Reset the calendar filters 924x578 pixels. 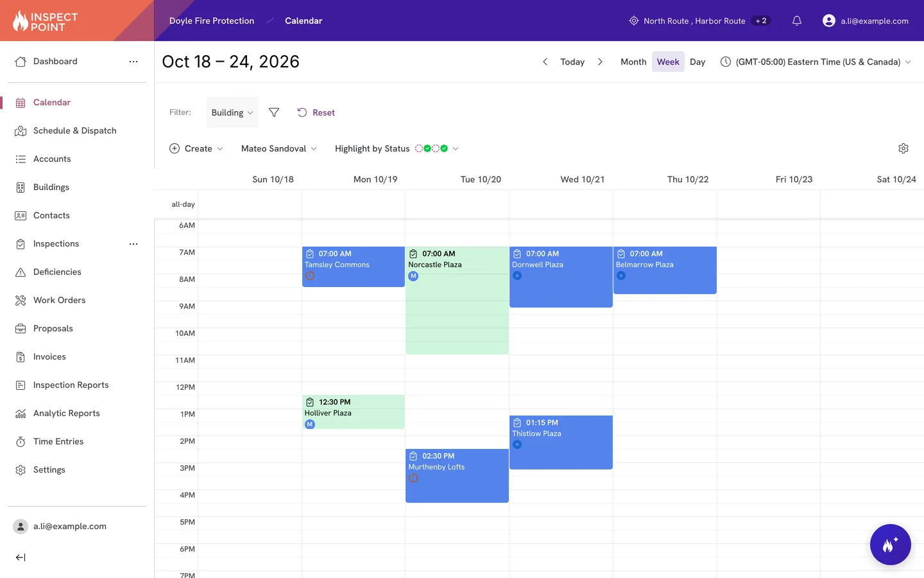(316, 112)
